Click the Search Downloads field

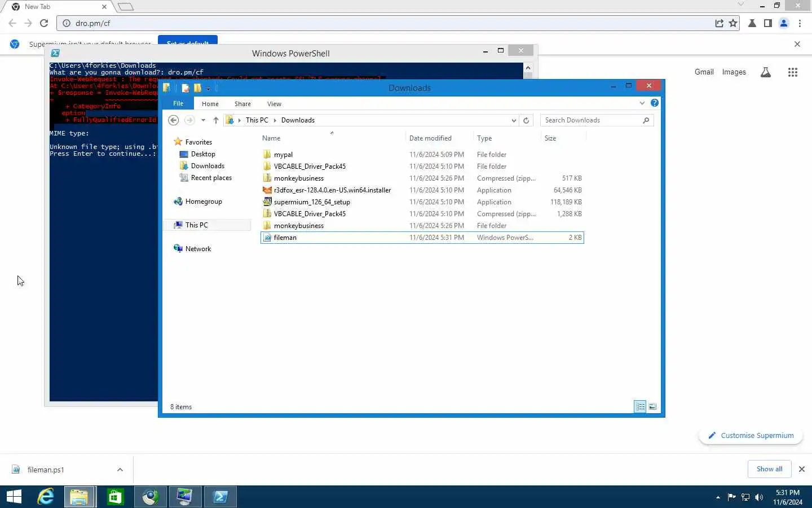point(597,120)
